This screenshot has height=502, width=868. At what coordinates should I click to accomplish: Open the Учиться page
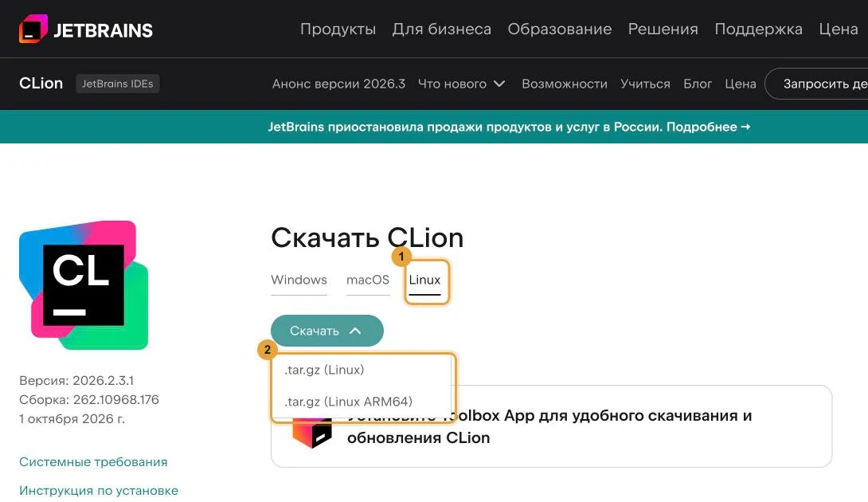tap(646, 84)
